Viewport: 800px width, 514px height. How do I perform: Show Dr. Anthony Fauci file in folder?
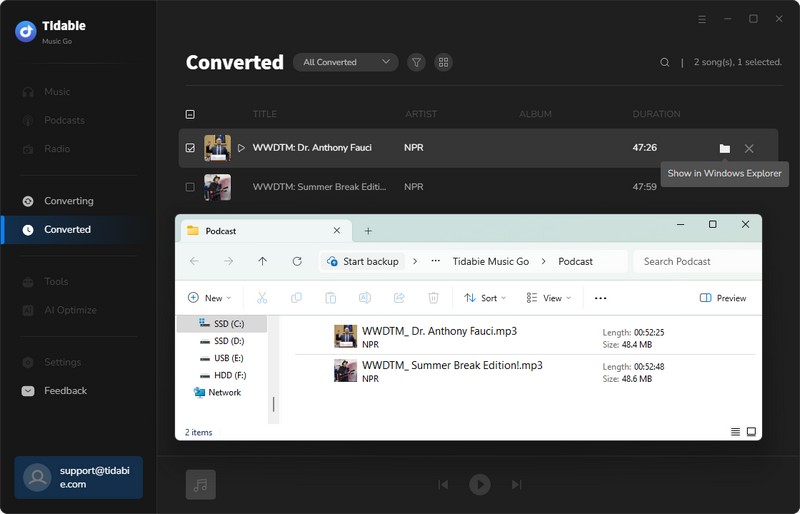(x=724, y=148)
